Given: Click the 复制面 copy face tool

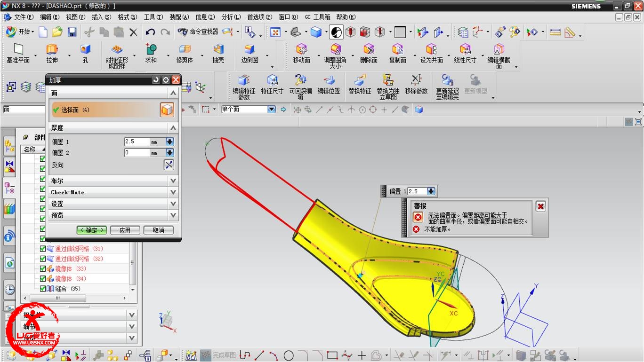Looking at the screenshot, I should pos(397,54).
